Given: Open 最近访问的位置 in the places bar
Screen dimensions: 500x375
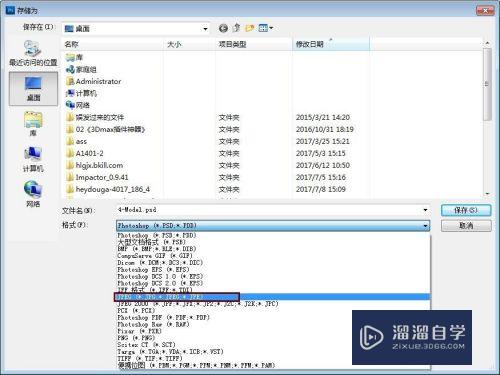Looking at the screenshot, I should click(x=33, y=53).
